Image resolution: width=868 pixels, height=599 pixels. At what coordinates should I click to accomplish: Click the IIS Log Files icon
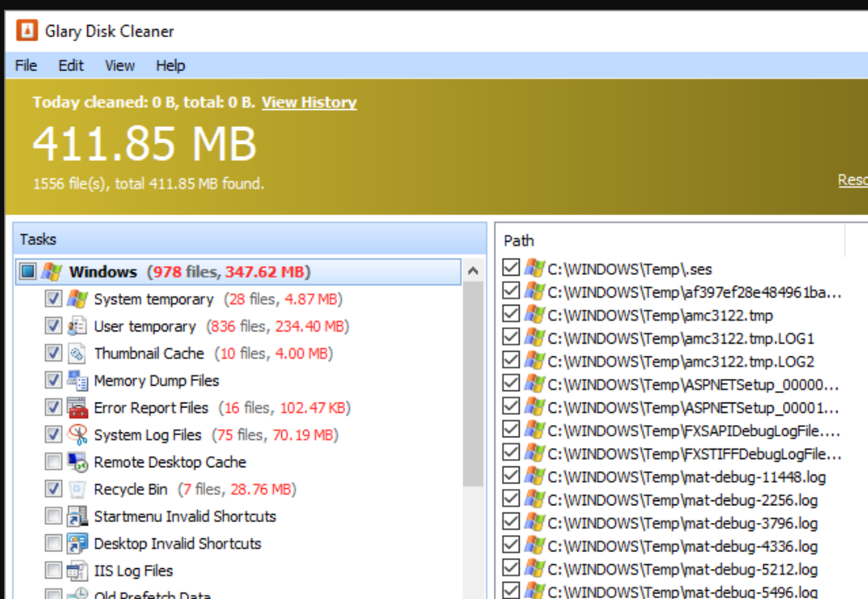pos(78,571)
